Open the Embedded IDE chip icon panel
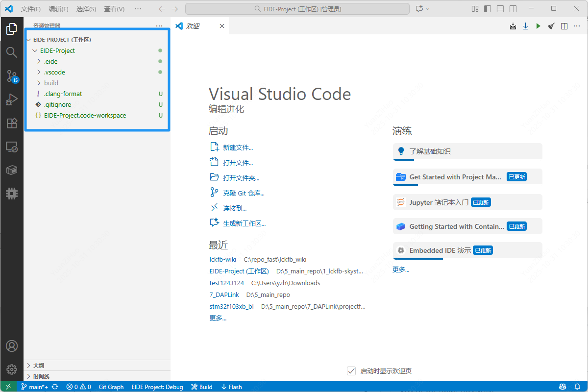The image size is (588, 392). tap(12, 194)
